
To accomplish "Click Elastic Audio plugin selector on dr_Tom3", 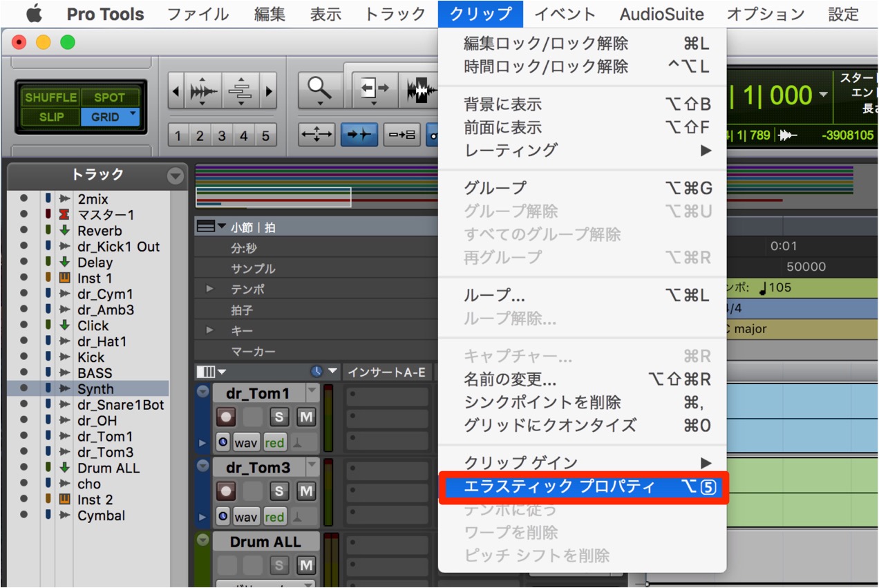I will pos(303,516).
